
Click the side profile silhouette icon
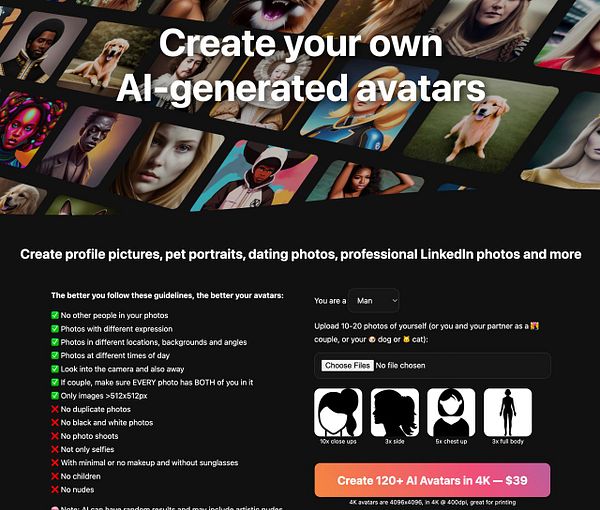(395, 412)
